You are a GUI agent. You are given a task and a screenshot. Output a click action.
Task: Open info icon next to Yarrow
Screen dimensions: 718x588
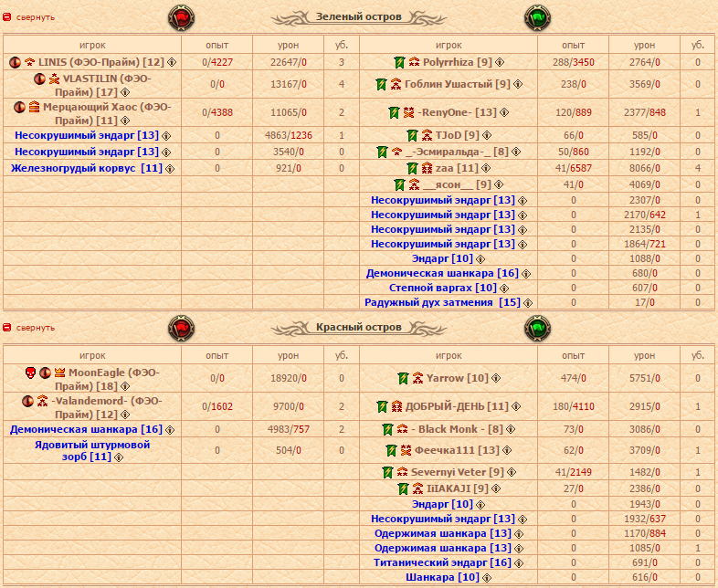coord(496,378)
